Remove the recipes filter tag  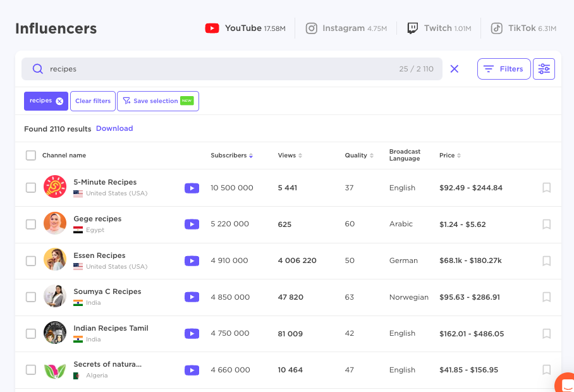tap(59, 101)
